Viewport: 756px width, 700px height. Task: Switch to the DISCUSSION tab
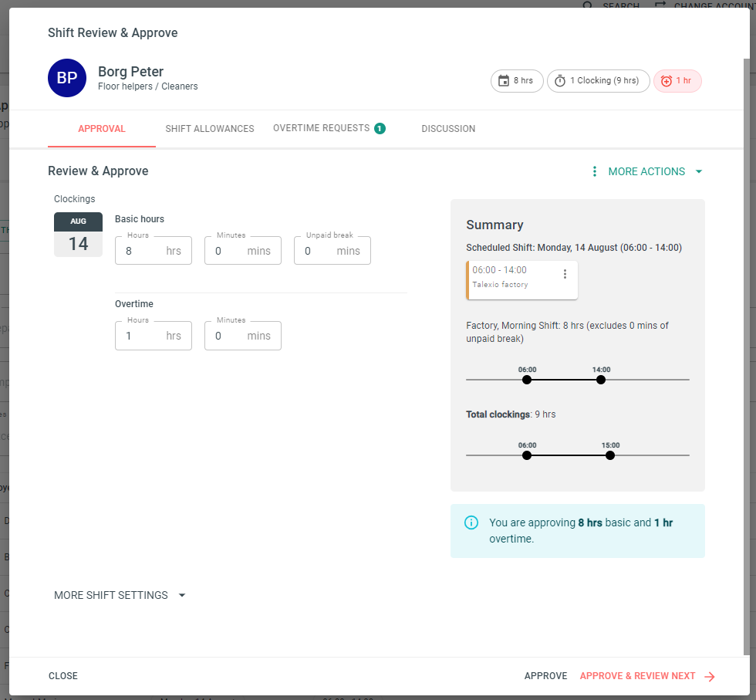pos(448,128)
